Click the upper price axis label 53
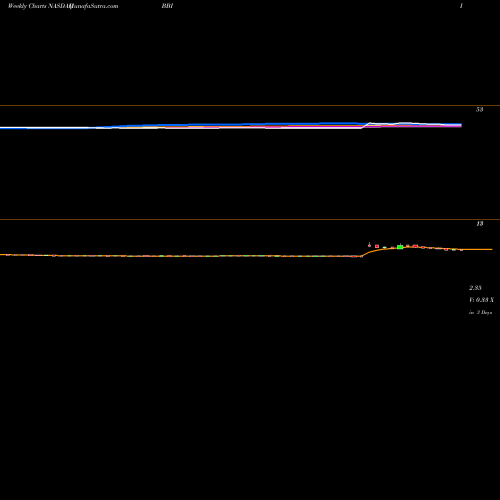Image resolution: width=500 pixels, height=500 pixels. 479,110
